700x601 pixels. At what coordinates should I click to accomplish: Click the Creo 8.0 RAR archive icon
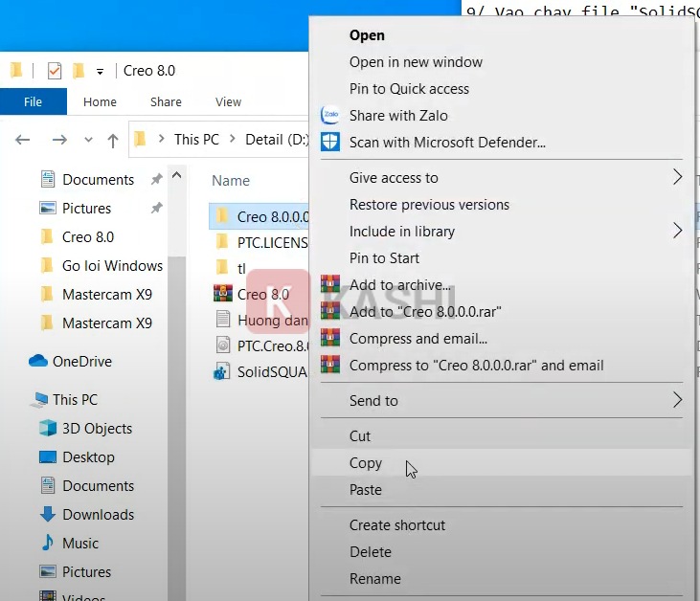(223, 294)
